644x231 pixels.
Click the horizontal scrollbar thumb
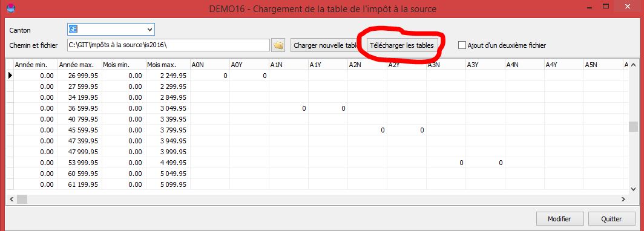(22, 199)
